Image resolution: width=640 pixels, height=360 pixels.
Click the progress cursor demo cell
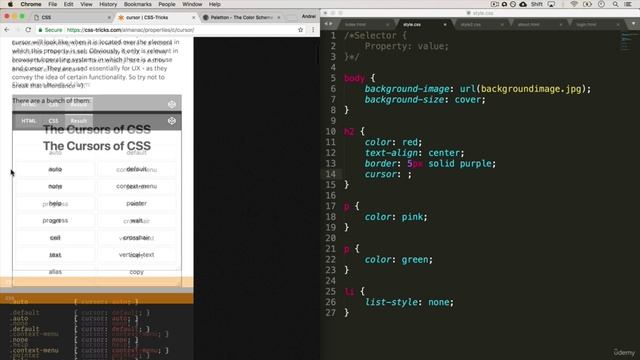pyautogui.click(x=55, y=221)
